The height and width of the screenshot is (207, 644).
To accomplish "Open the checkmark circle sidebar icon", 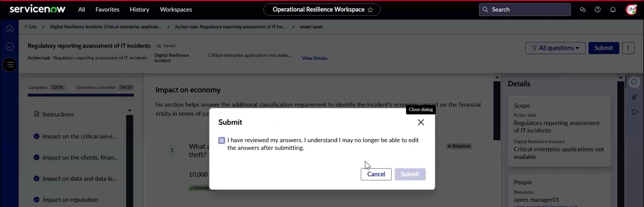I will 10,47.
